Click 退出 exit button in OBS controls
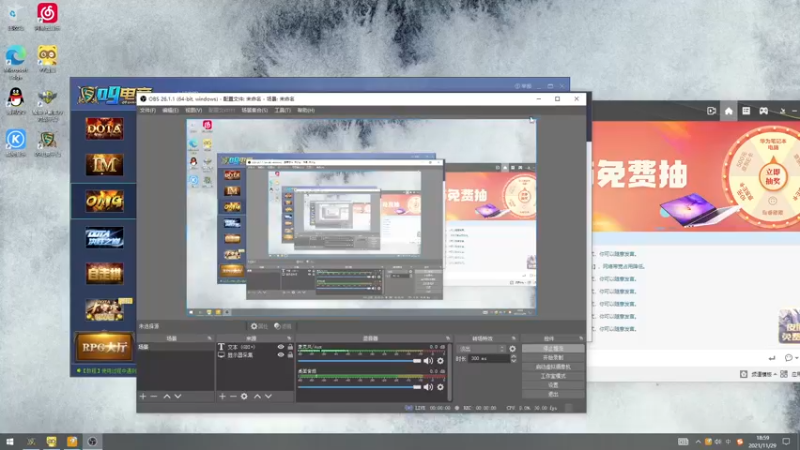800x450 pixels. click(553, 394)
